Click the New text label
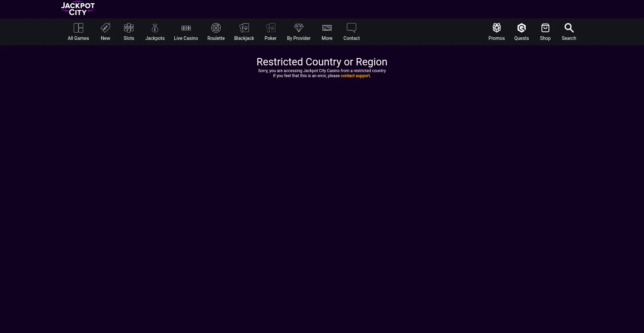 click(x=105, y=38)
